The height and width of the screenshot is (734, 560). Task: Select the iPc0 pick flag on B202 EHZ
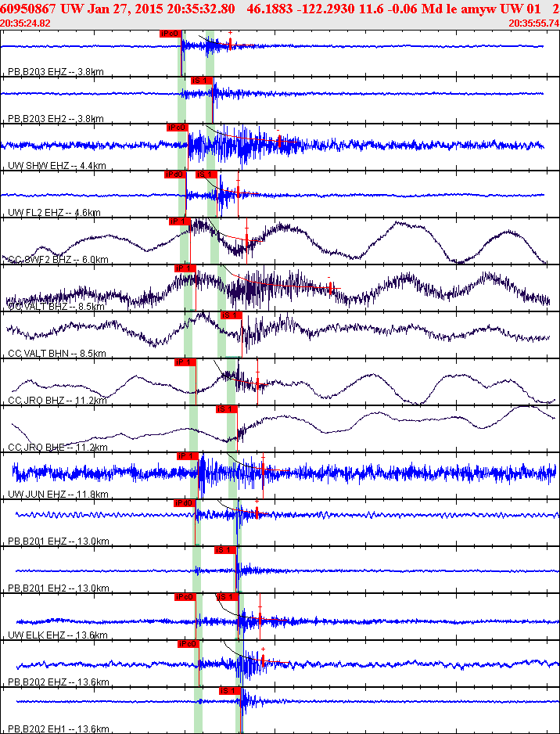pyautogui.click(x=188, y=644)
